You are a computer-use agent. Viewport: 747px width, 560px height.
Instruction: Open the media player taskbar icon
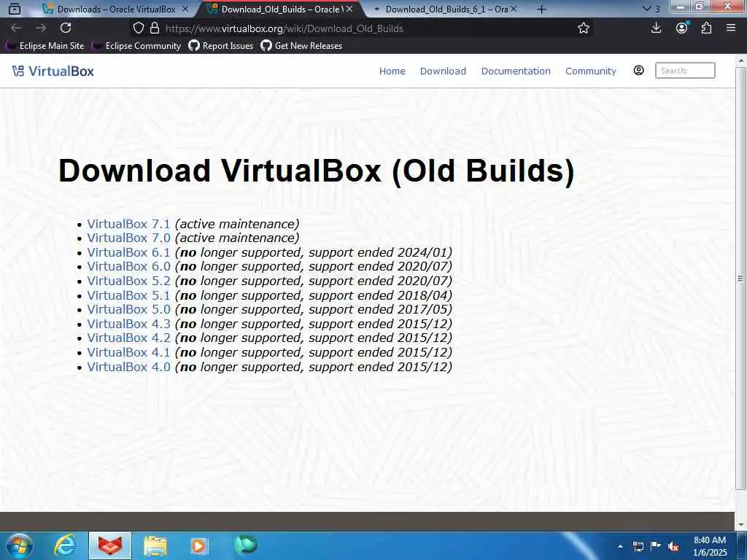(199, 546)
